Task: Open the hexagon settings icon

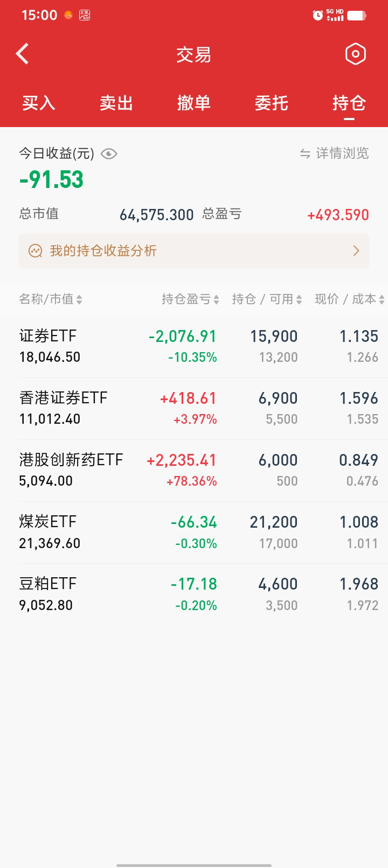Action: (x=355, y=54)
